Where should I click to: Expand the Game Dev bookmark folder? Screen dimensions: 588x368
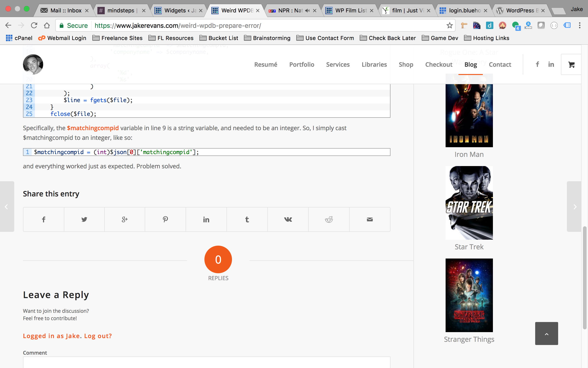coord(440,38)
